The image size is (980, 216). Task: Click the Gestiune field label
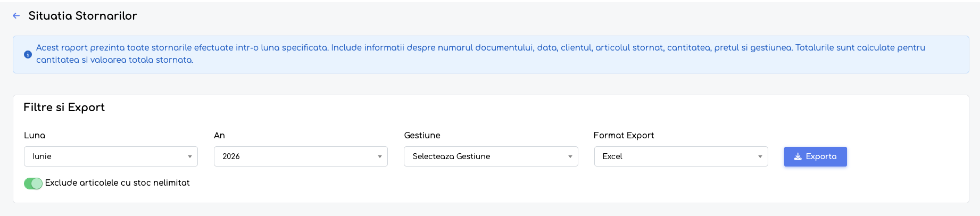coord(422,135)
